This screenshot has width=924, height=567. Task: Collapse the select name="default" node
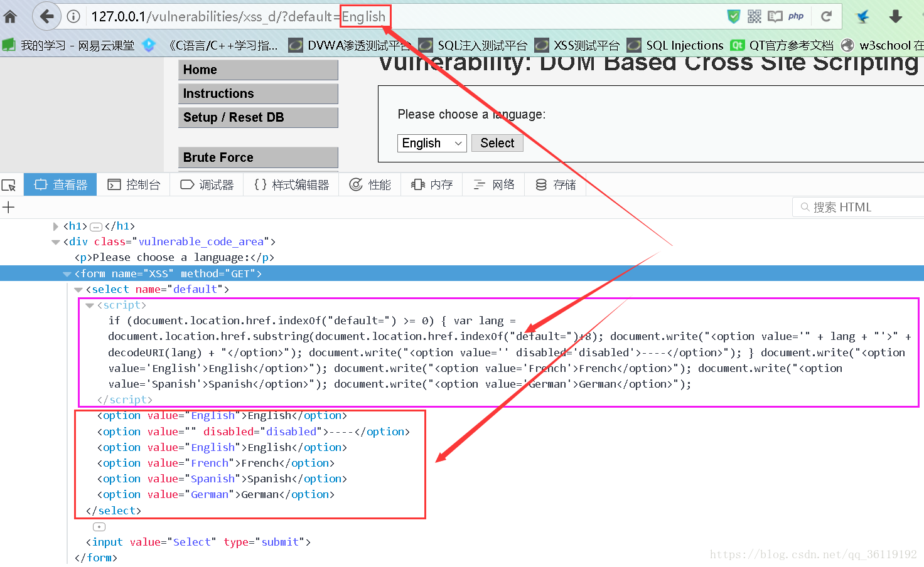point(78,290)
